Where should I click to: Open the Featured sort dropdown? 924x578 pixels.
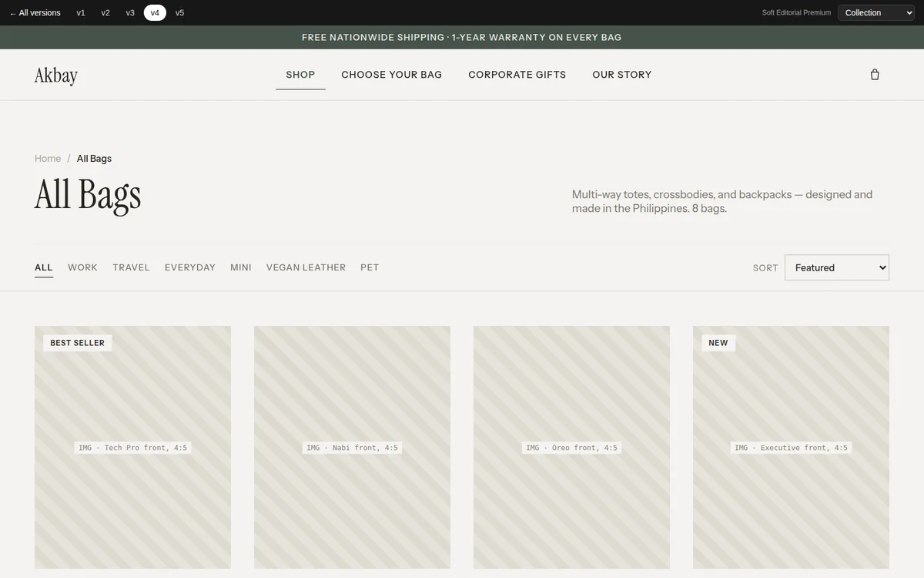837,267
